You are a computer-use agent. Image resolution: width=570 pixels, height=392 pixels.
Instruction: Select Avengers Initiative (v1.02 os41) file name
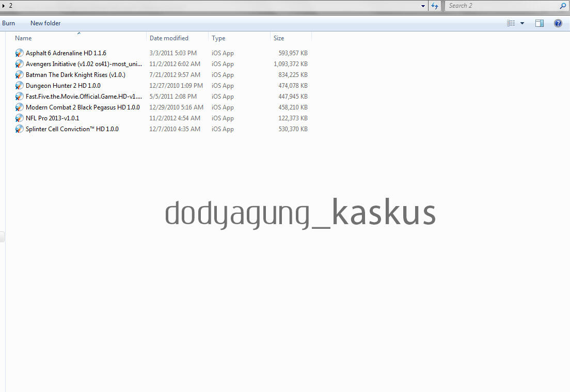[x=84, y=64]
